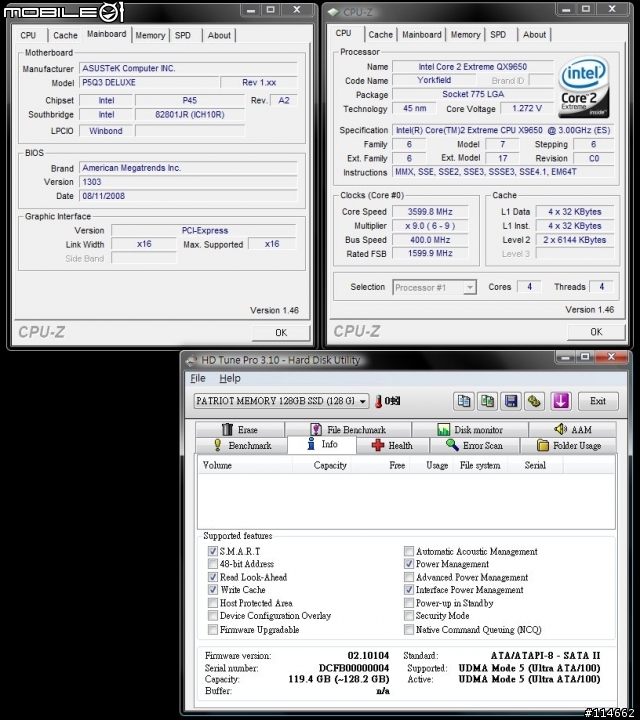This screenshot has height=721, width=640.
Task: Click the Intel Core 2 Extreme QX9650 name field
Action: tap(473, 67)
